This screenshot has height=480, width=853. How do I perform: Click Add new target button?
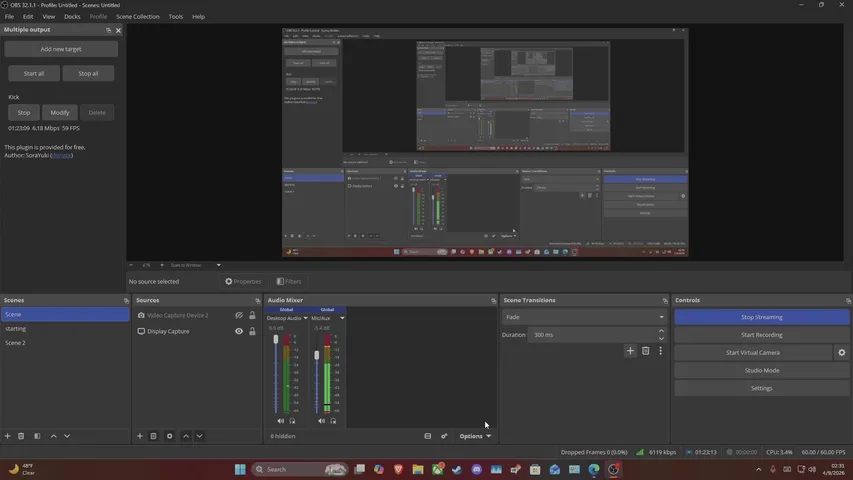(x=61, y=49)
